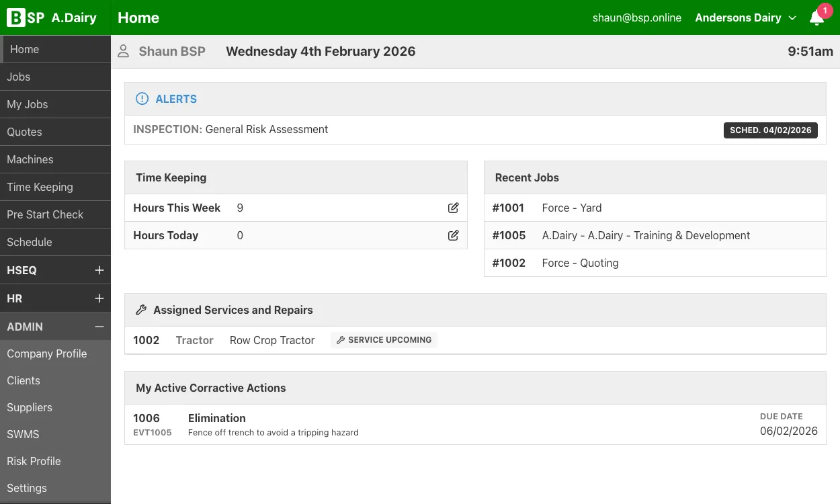Click the shaun@bsp.online account email
The image size is (840, 504).
pyautogui.click(x=637, y=18)
